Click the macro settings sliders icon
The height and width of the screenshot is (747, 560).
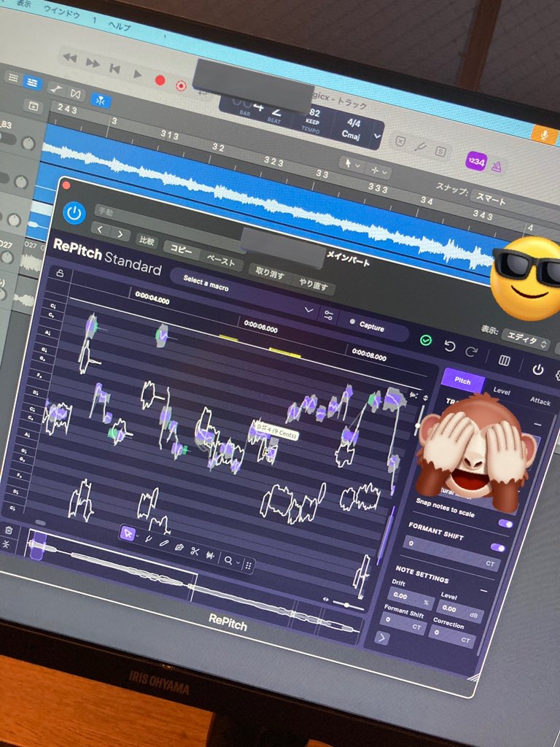pos(329,315)
